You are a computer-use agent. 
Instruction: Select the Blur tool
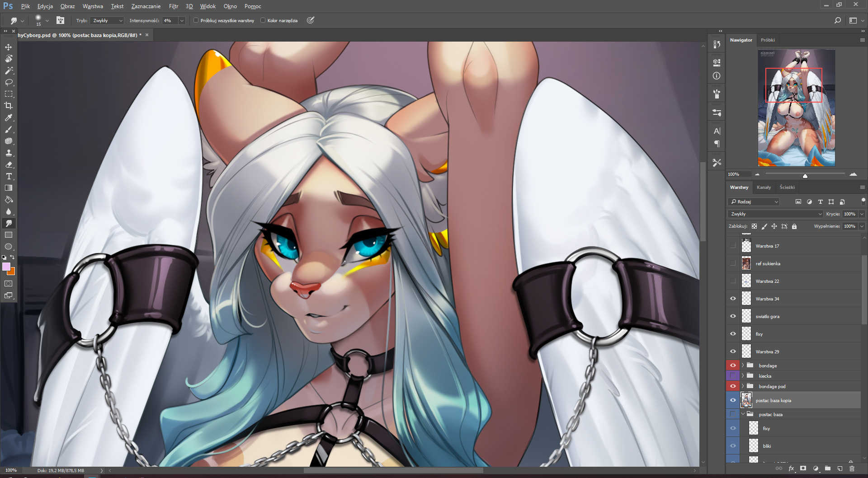(9, 211)
